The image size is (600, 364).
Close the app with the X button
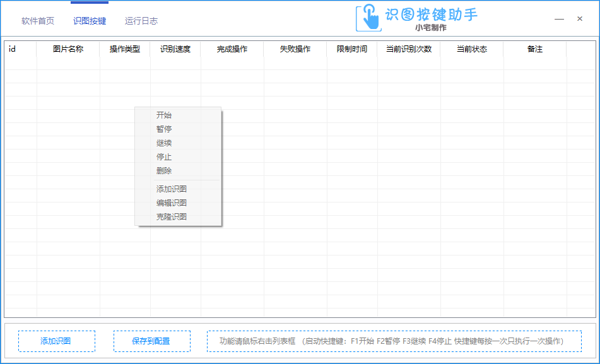pyautogui.click(x=580, y=19)
